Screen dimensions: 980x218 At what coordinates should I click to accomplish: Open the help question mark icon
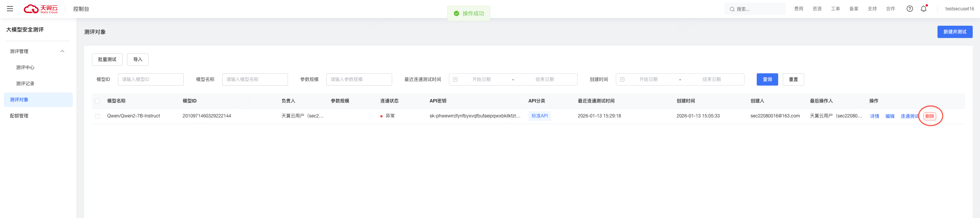click(910, 9)
